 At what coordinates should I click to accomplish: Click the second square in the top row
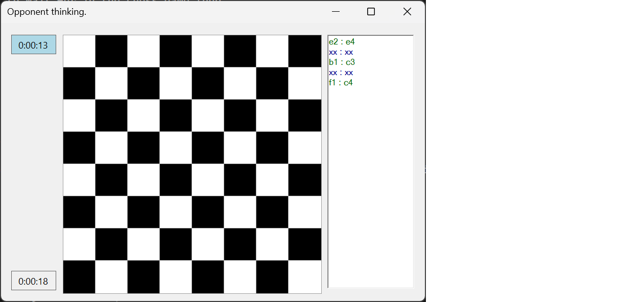(x=111, y=50)
